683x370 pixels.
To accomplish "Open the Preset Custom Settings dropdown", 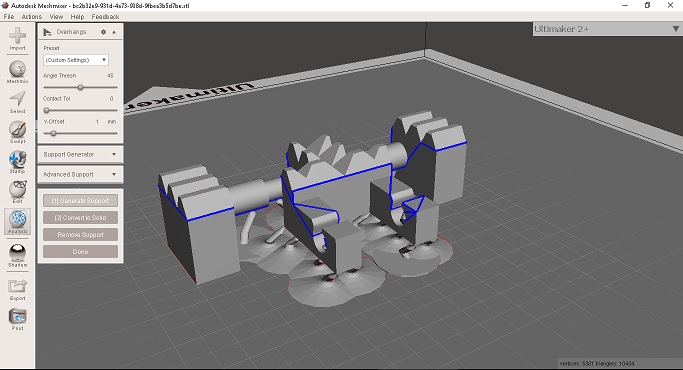I will 76,60.
